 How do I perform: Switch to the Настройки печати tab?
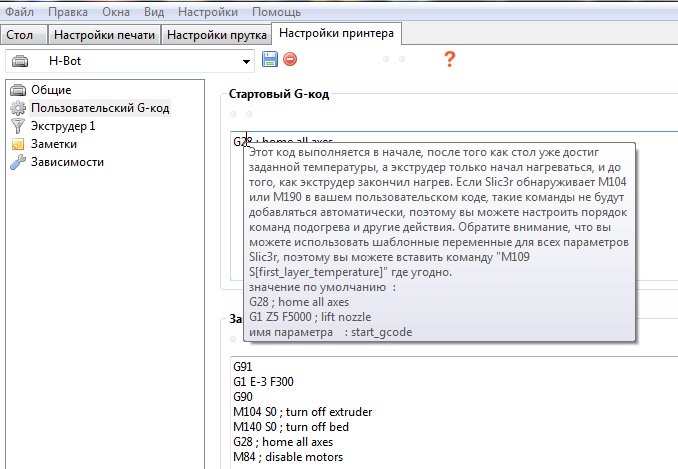coord(104,35)
